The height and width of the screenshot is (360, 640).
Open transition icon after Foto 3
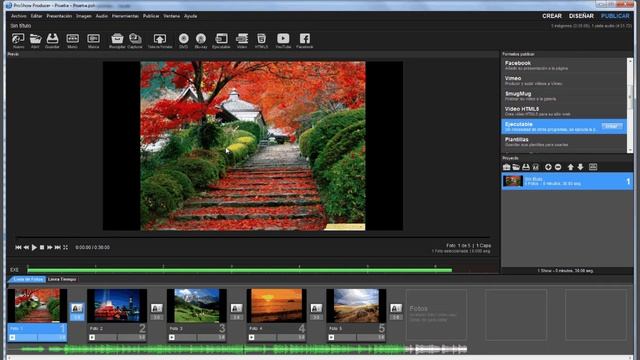pyautogui.click(x=236, y=308)
